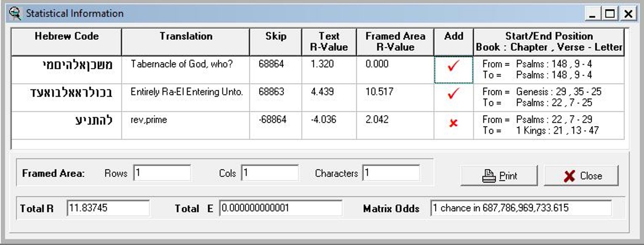Click the Matrix Odds field
Viewport: 644px width, 245px height.
coord(521,208)
